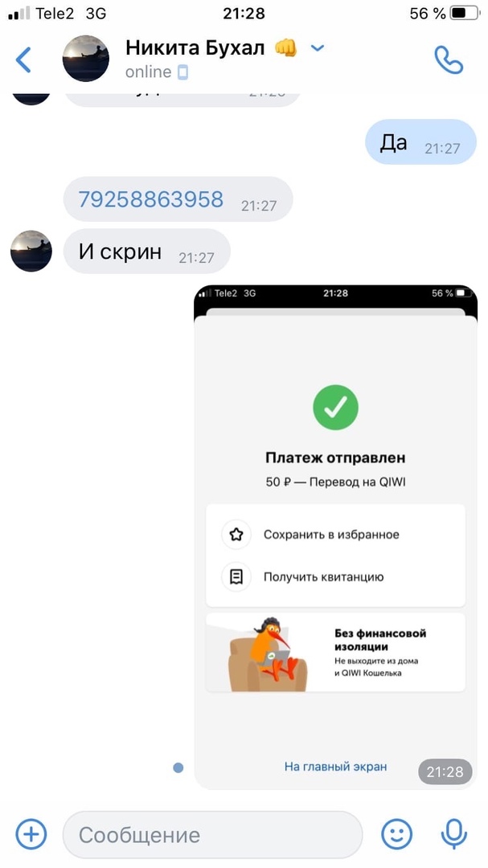The image size is (488, 868).
Task: Tap the На главный экран link
Action: tap(336, 767)
